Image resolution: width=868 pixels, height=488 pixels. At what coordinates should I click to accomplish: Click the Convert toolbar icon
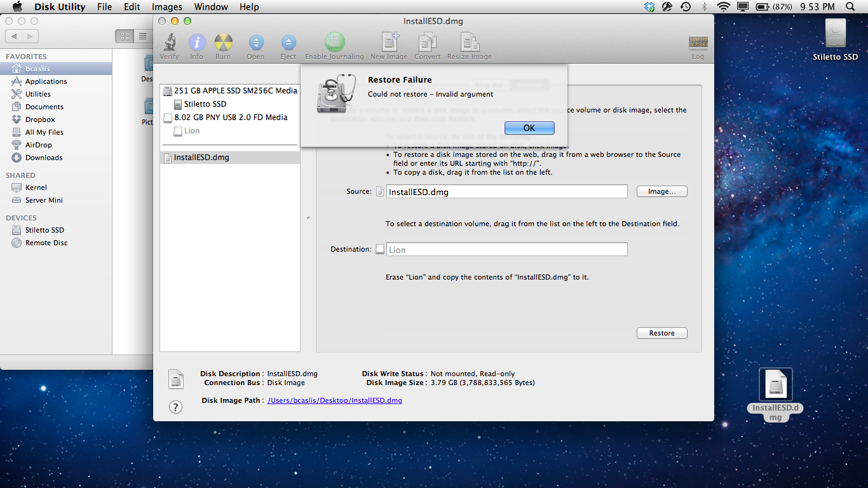tap(427, 43)
